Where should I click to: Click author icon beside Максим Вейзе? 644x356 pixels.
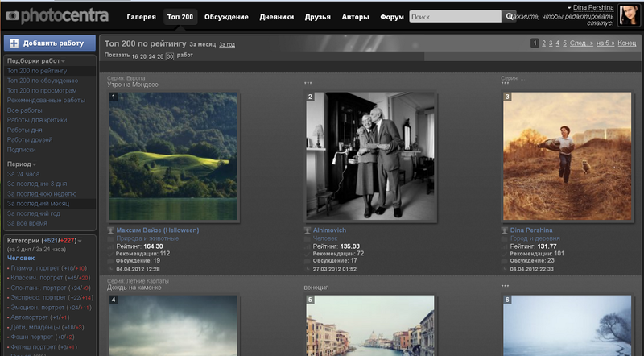coord(111,230)
